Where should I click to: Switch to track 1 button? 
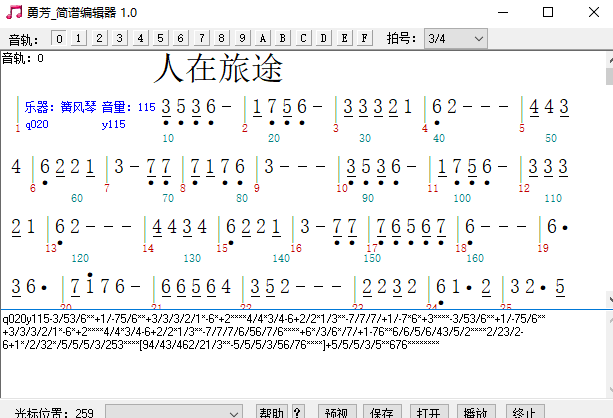pos(79,38)
